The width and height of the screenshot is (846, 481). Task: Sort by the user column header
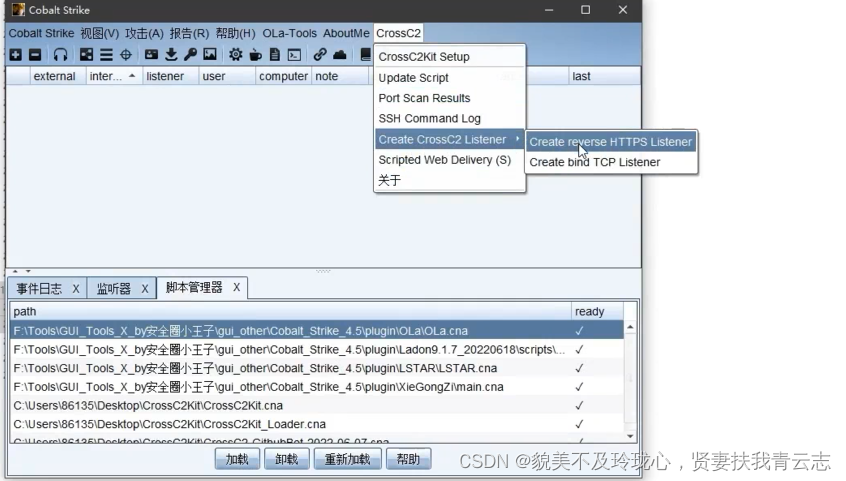227,77
